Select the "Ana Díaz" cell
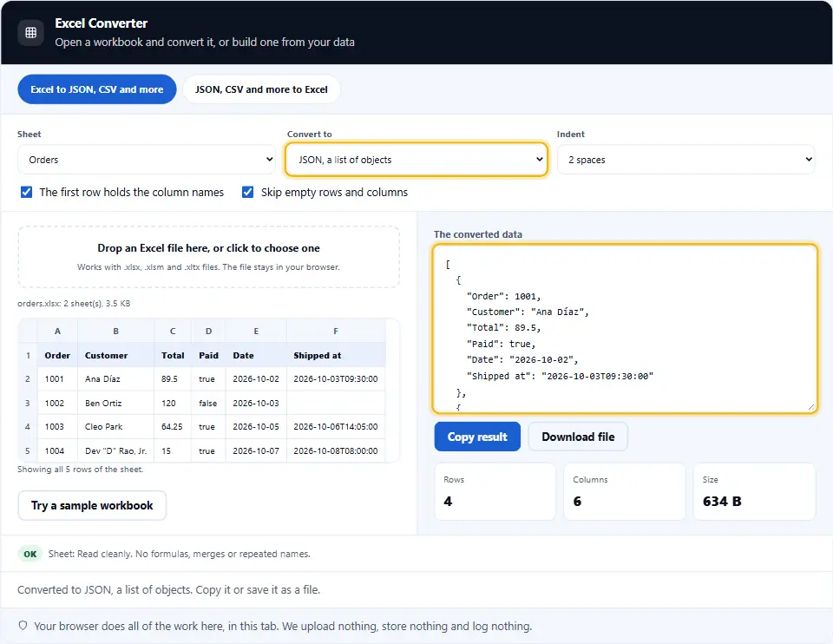This screenshot has width=833, height=644. 115,379
